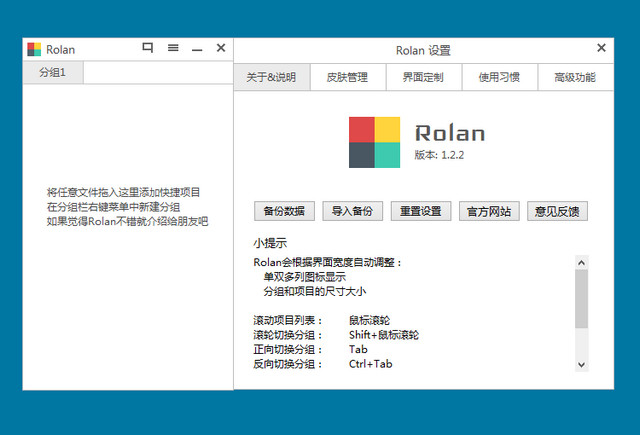Click the large four-color Rolan logo in settings
The height and width of the screenshot is (435, 640).
(374, 142)
